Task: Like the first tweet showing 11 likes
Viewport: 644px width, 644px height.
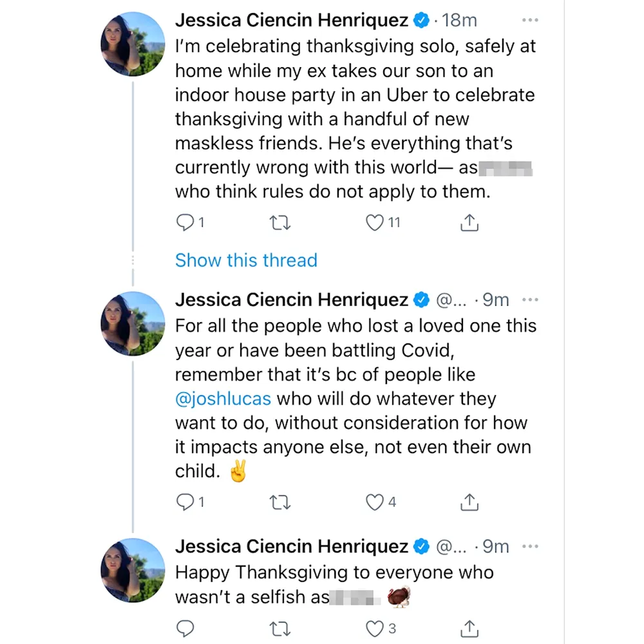Action: [x=374, y=222]
